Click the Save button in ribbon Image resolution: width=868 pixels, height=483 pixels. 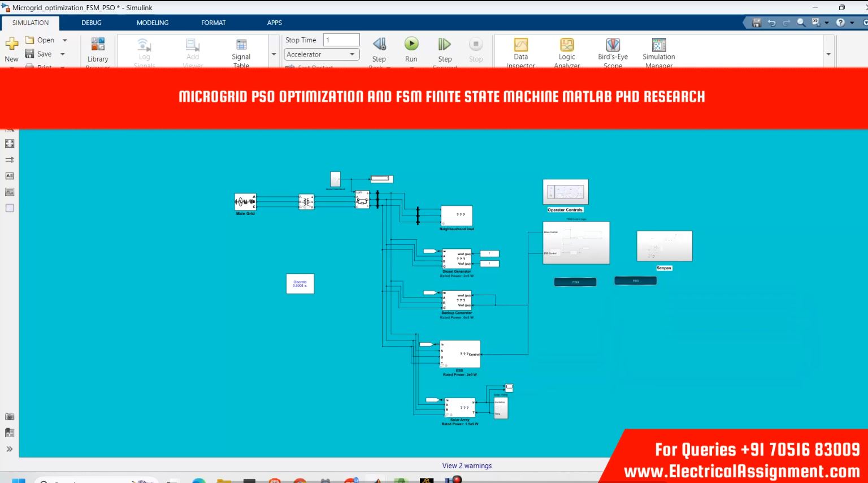pyautogui.click(x=38, y=54)
